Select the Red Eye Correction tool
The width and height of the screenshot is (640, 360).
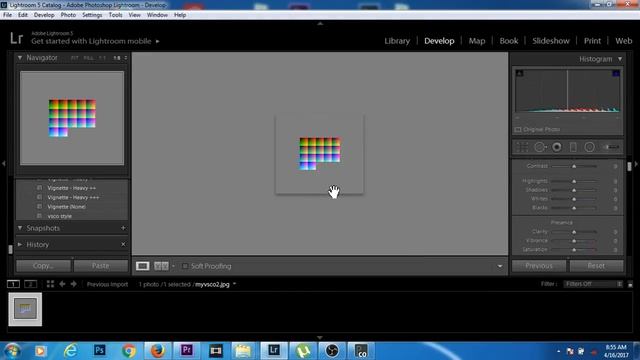(557, 147)
